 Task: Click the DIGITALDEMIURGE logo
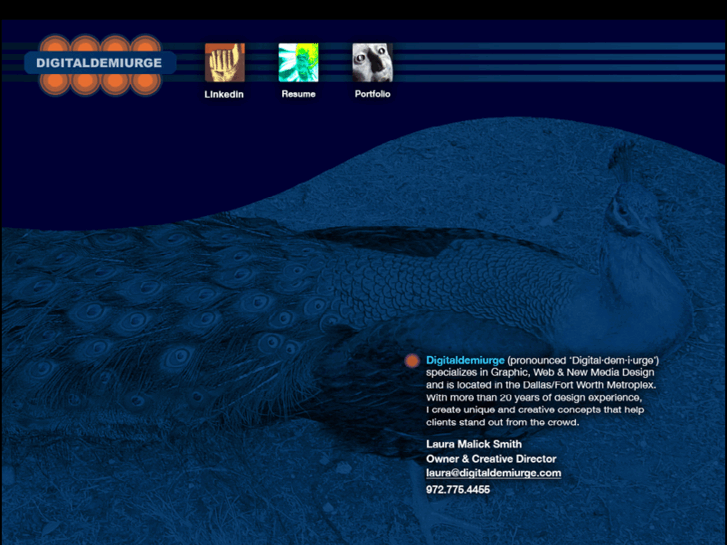click(100, 63)
